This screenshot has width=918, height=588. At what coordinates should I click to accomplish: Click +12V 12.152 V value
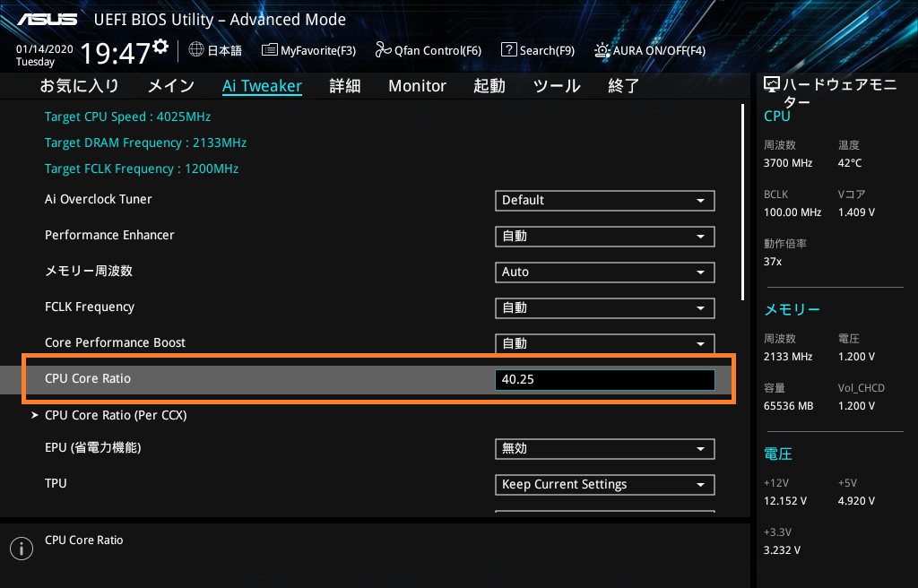(x=784, y=501)
